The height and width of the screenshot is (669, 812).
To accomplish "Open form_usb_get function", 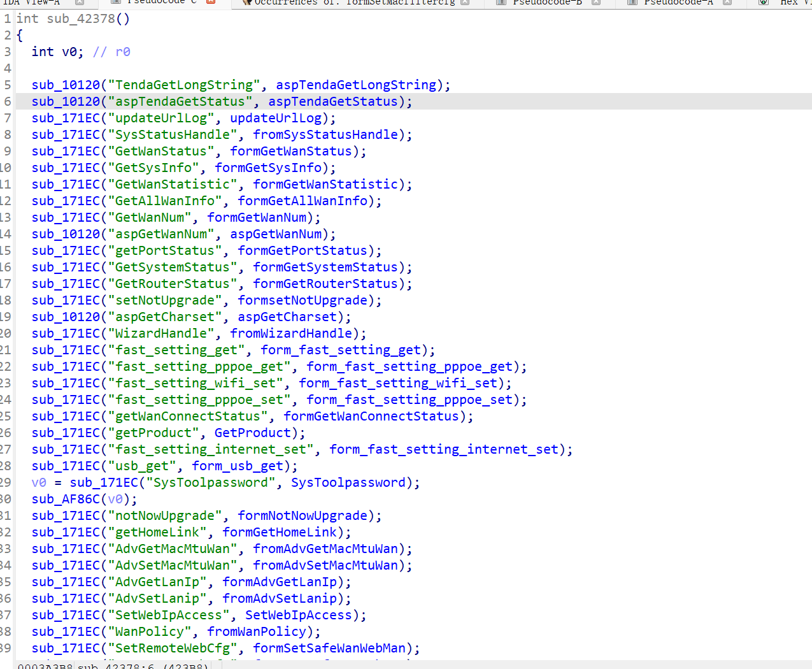I will coord(238,466).
